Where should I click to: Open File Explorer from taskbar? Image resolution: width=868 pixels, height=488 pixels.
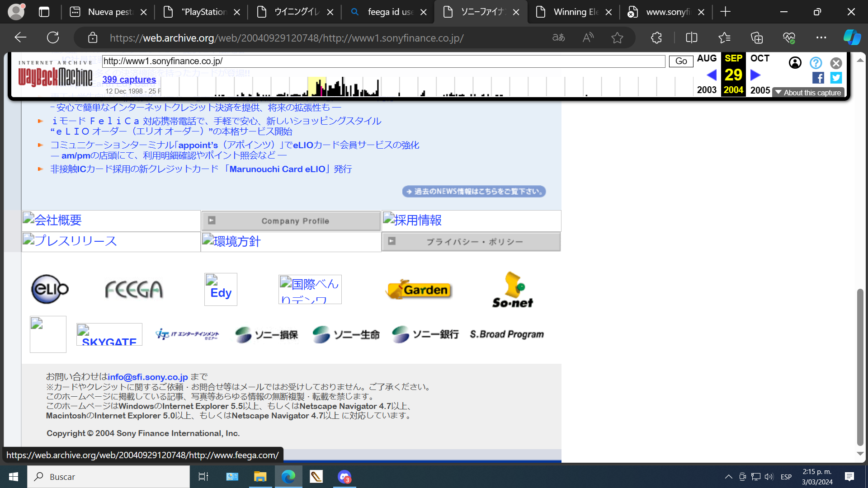point(260,477)
